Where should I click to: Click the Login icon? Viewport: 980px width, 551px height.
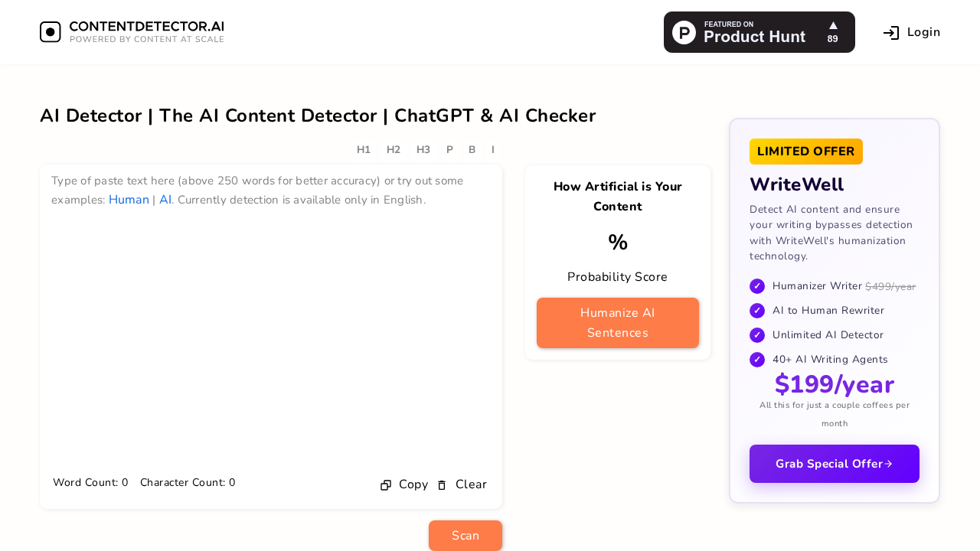coord(890,31)
